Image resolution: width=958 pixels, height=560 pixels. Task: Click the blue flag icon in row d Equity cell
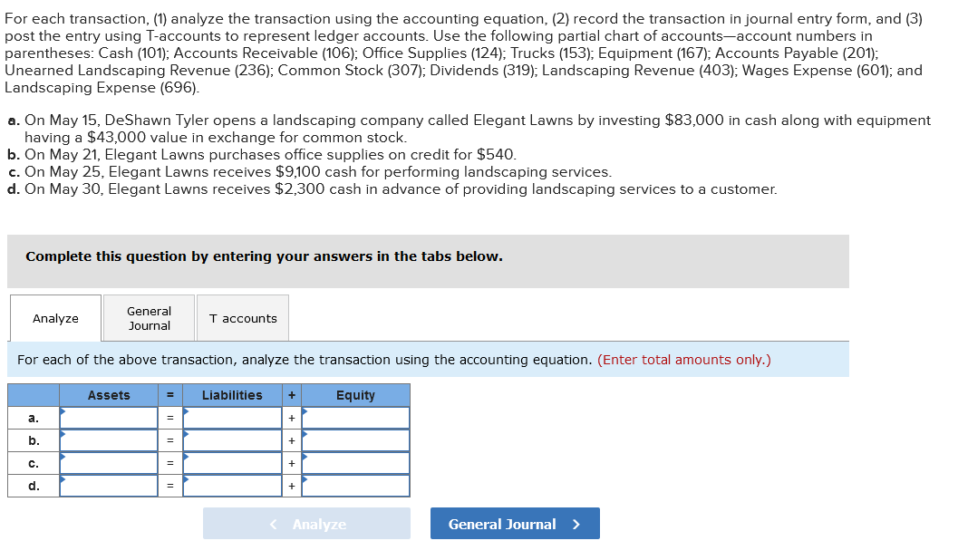pyautogui.click(x=306, y=480)
